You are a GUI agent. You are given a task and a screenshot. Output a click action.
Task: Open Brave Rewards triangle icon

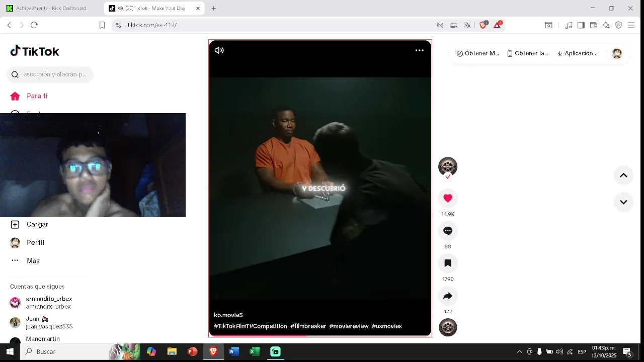tap(497, 25)
